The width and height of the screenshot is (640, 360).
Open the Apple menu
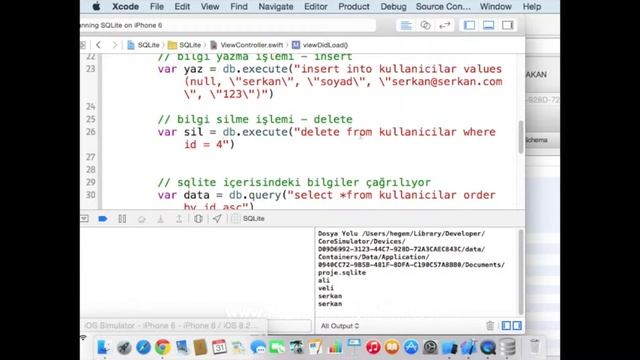point(96,7)
